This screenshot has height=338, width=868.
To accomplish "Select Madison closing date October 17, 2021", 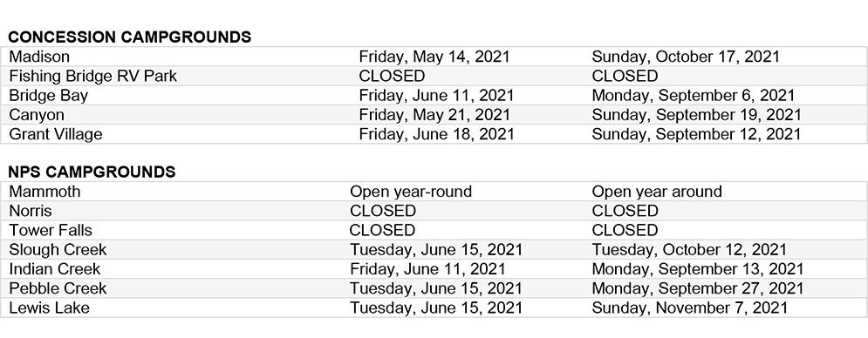I will coord(686,57).
